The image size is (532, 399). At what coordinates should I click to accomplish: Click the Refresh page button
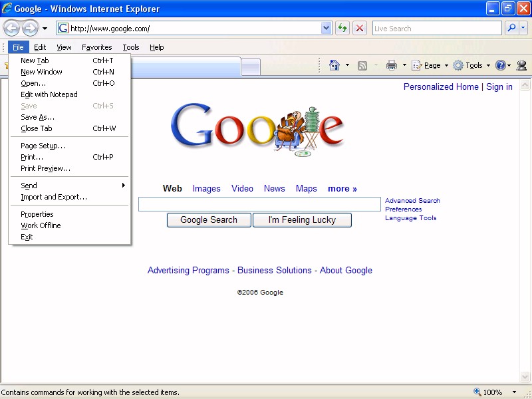coord(342,28)
